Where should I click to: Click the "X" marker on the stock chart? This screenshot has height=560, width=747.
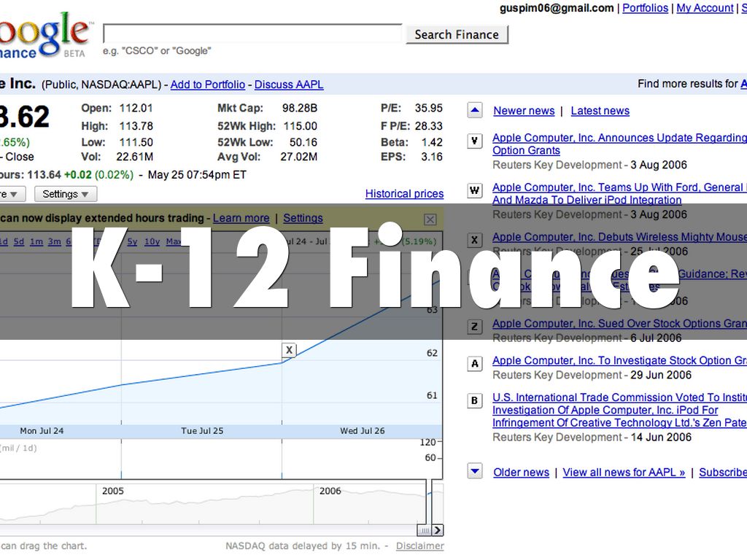click(289, 351)
